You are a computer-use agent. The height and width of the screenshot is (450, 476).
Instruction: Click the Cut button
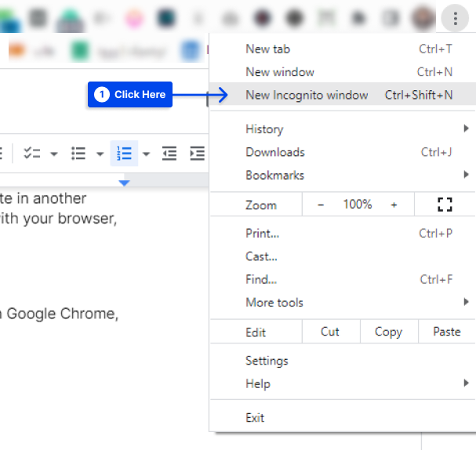click(331, 332)
